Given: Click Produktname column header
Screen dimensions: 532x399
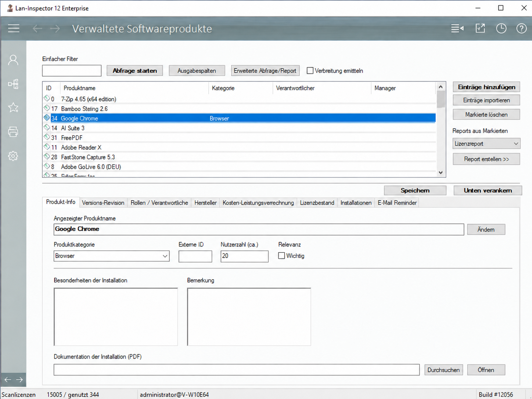Looking at the screenshot, I should click(x=134, y=88).
